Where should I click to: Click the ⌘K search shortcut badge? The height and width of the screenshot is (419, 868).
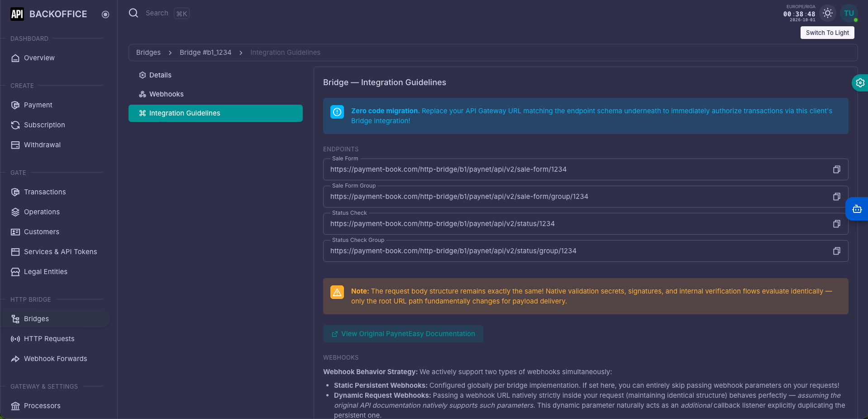point(181,14)
